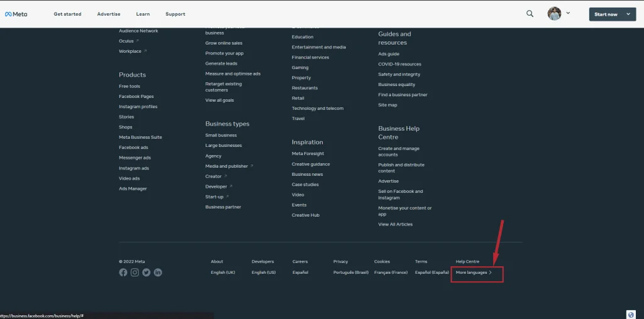This screenshot has height=319, width=644.
Task: Click the Start now button
Action: (613, 14)
